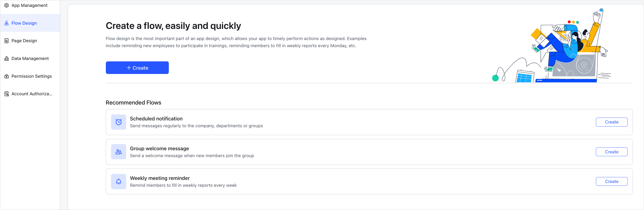
Task: Click the Weekly meeting reminder title
Action: (x=160, y=178)
